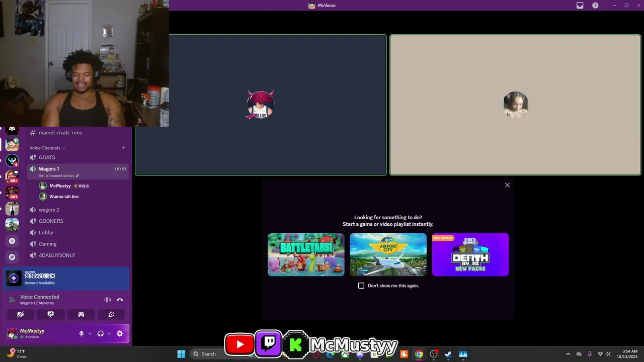The image size is (644, 362).
Task: Open weather widget showing 73°F
Action: pyautogui.click(x=17, y=354)
